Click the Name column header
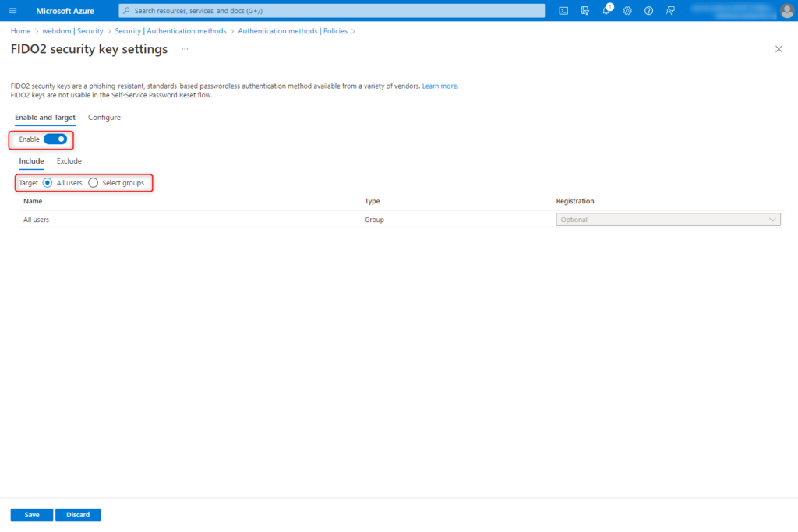The height and width of the screenshot is (532, 798). 33,202
